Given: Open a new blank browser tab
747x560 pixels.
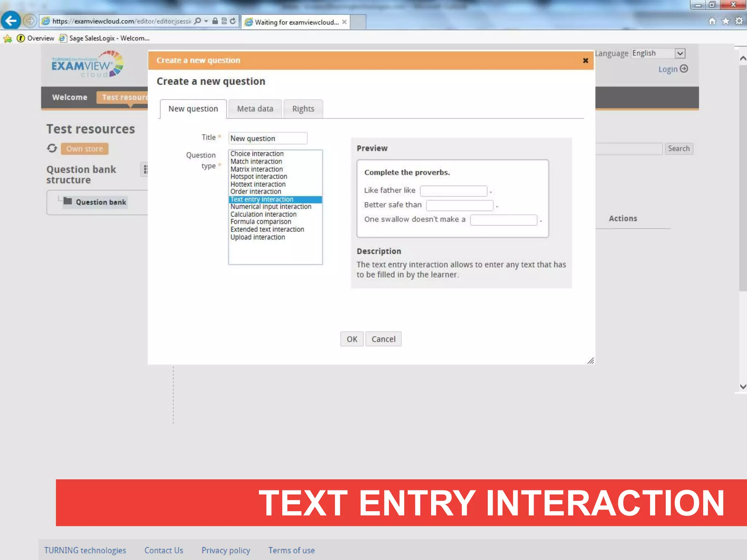Looking at the screenshot, I should [x=358, y=22].
